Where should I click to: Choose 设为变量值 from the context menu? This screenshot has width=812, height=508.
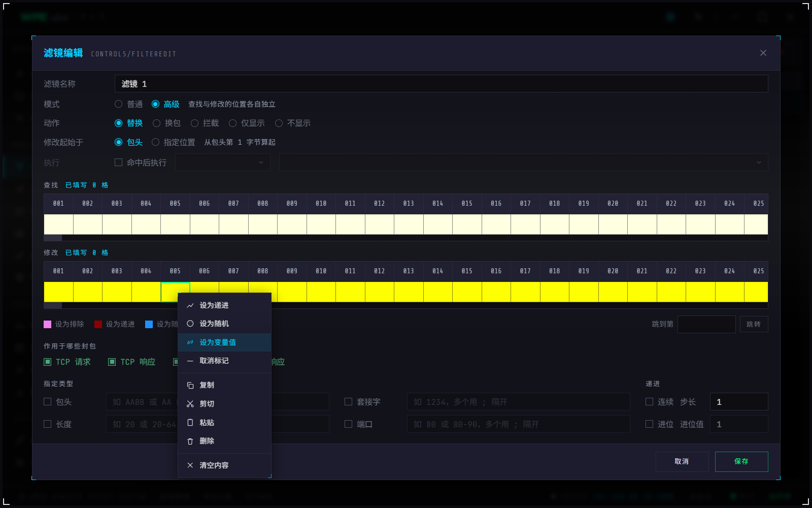224,342
